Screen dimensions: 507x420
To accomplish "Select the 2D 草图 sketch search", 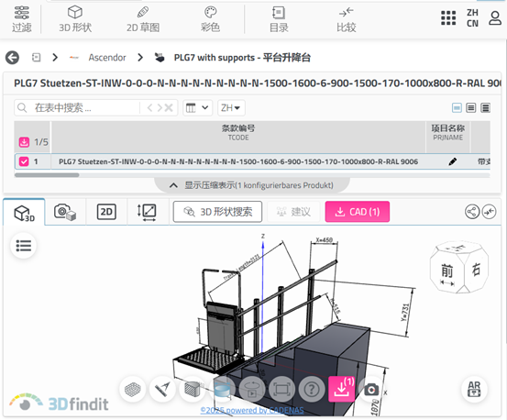I will coord(143,19).
